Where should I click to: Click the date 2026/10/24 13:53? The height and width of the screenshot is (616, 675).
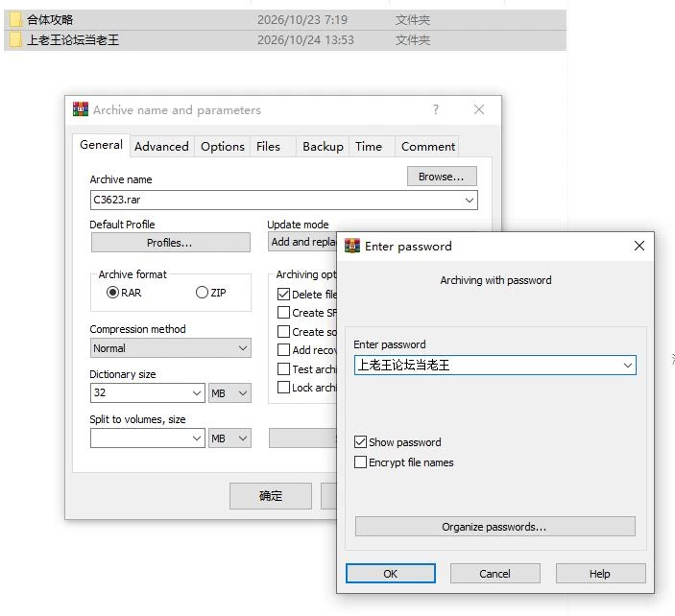[x=305, y=40]
